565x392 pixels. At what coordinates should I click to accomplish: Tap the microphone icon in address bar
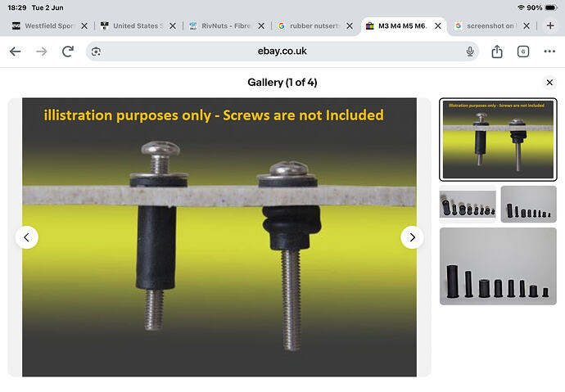click(470, 52)
